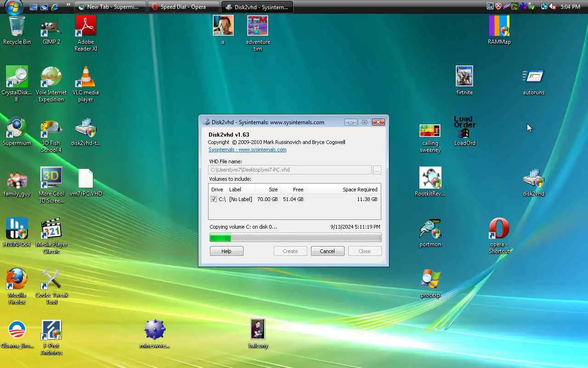Click the 11.38 GB space required value
The height and width of the screenshot is (368, 588).
point(367,199)
